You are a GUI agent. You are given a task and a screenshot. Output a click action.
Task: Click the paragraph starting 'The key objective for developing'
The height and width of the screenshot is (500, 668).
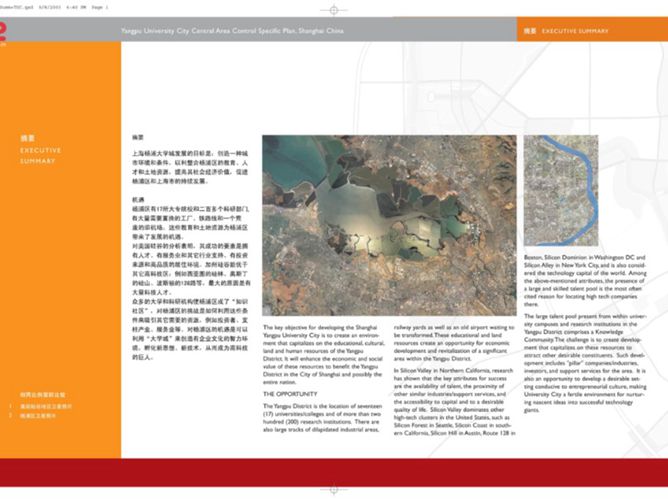(x=322, y=355)
